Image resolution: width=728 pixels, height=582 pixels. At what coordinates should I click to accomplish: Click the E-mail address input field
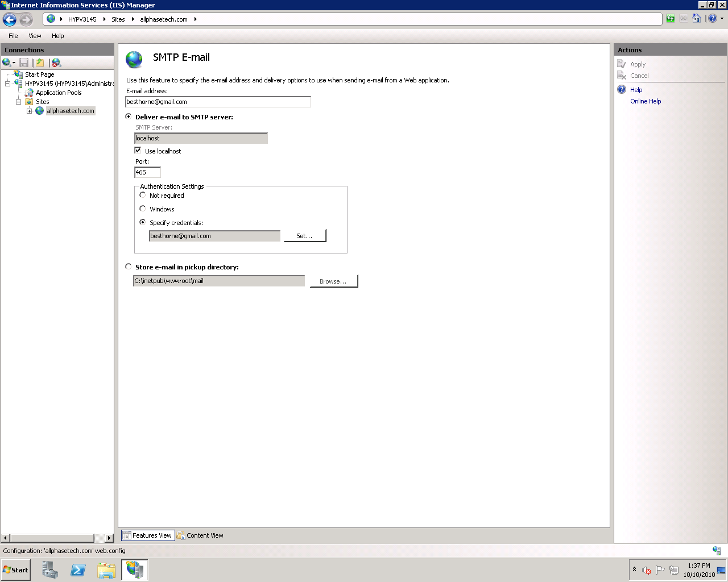(x=218, y=102)
